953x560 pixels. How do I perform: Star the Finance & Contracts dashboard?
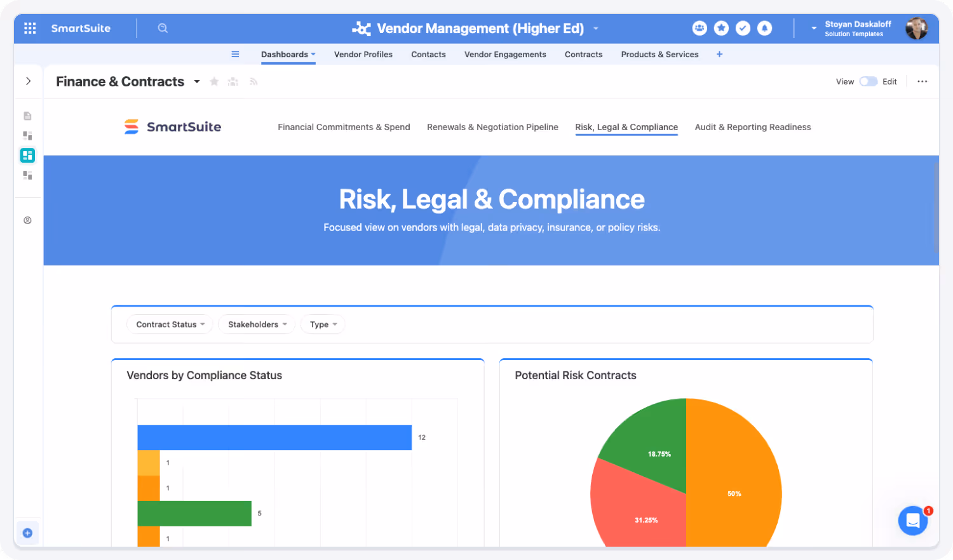tap(214, 81)
